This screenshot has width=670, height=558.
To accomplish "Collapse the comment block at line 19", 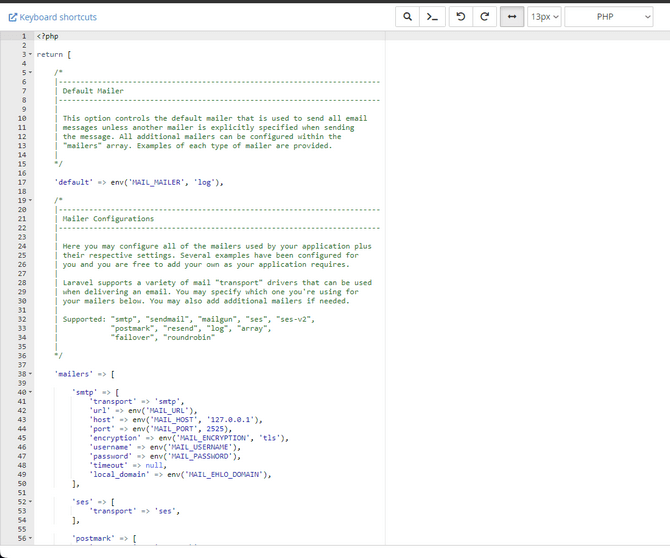I will (x=30, y=200).
